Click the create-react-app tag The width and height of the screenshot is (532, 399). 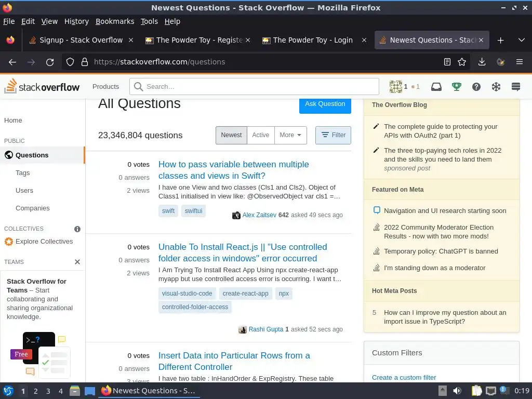(x=245, y=294)
